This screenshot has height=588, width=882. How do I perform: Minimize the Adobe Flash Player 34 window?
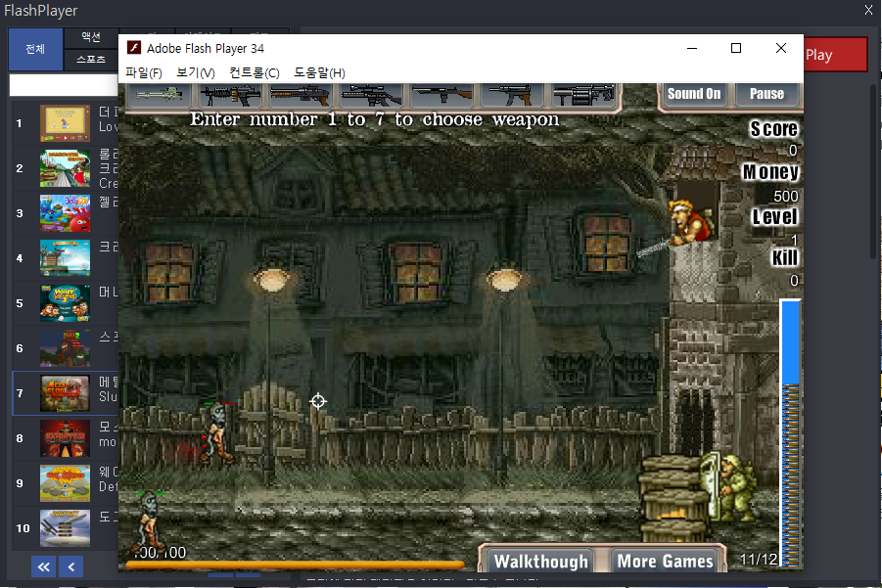click(x=692, y=48)
